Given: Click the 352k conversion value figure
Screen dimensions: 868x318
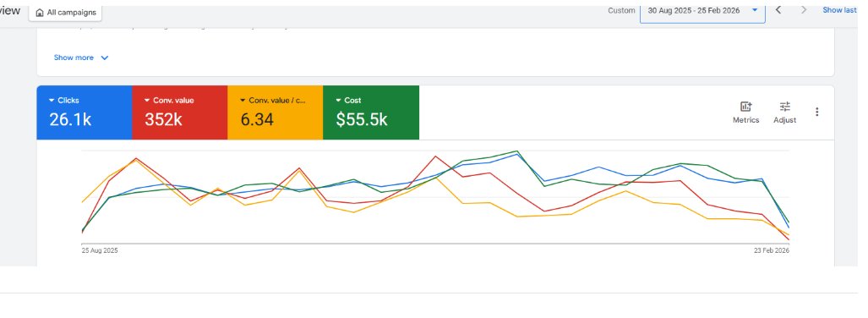Looking at the screenshot, I should click(x=163, y=119).
